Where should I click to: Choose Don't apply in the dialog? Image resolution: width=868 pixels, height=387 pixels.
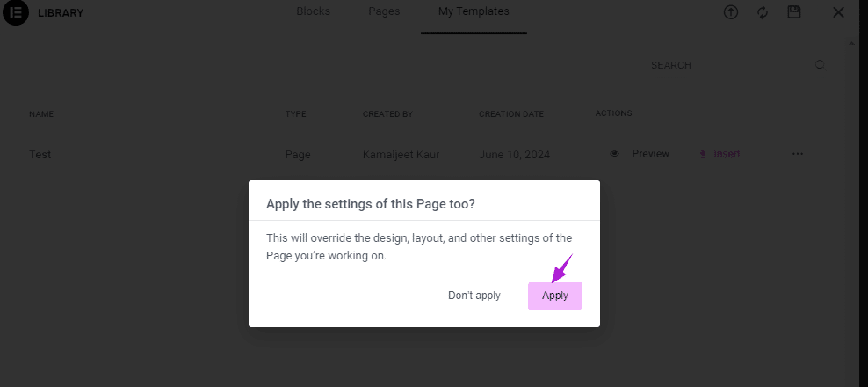[474, 296]
